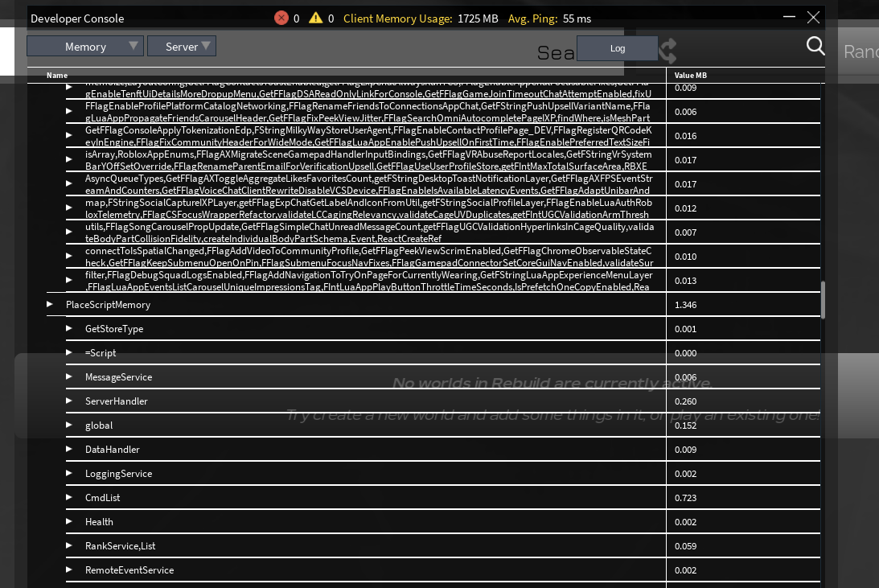The height and width of the screenshot is (588, 879).
Task: Click the Developer Console title text
Action: (x=77, y=19)
